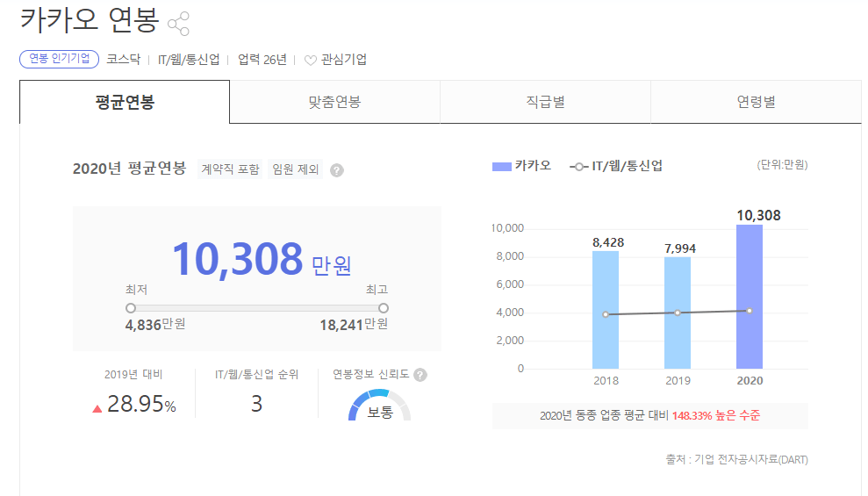Click the IT/웹/통신업 순위 label

coord(256,375)
